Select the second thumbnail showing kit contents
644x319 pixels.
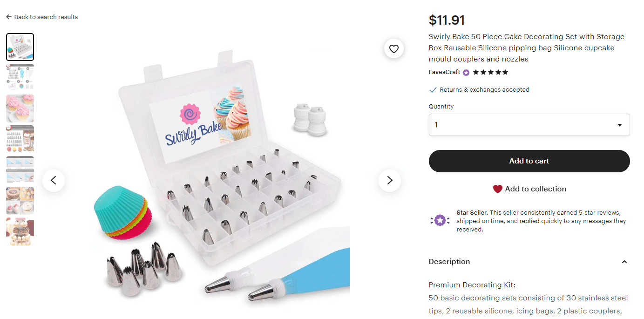click(20, 78)
